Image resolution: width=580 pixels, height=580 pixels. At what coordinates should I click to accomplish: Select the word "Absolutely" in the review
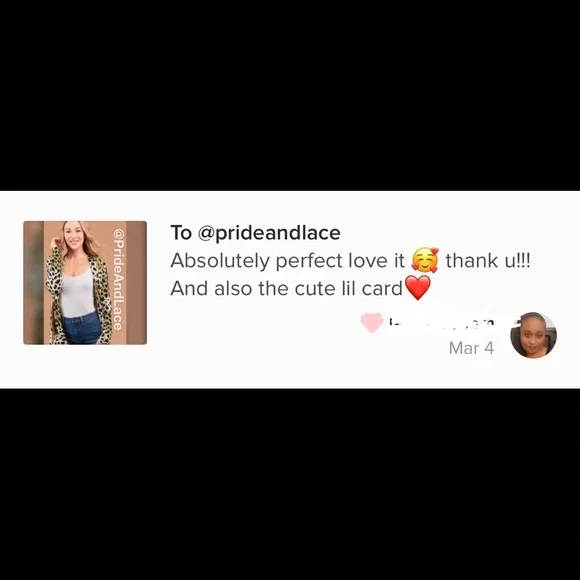point(220,261)
